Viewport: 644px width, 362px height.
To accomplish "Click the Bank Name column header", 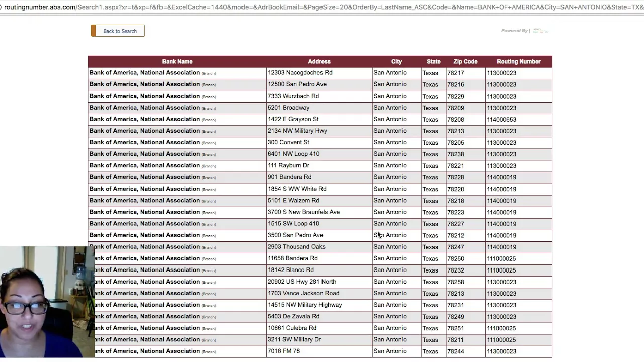I will pyautogui.click(x=177, y=62).
